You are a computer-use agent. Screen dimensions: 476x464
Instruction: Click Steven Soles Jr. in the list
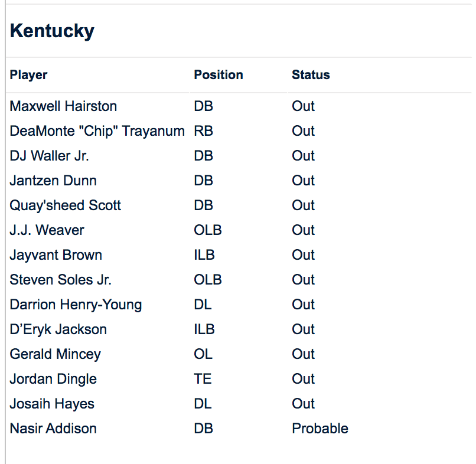click(x=60, y=280)
